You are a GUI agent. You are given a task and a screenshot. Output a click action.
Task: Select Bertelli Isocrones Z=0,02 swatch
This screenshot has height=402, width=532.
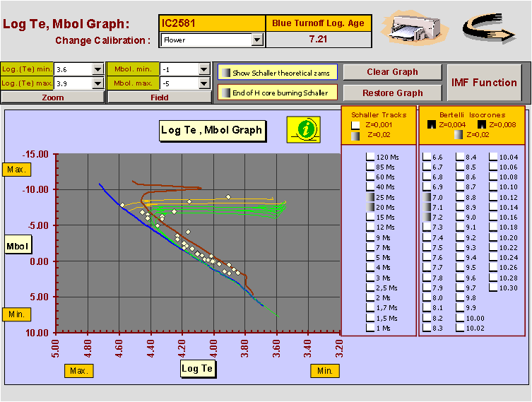459,135
